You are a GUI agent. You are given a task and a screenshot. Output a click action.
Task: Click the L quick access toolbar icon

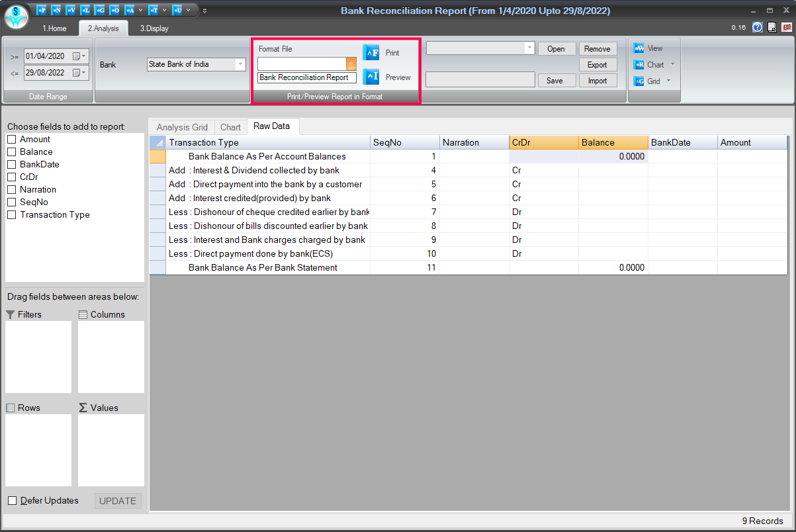point(85,10)
